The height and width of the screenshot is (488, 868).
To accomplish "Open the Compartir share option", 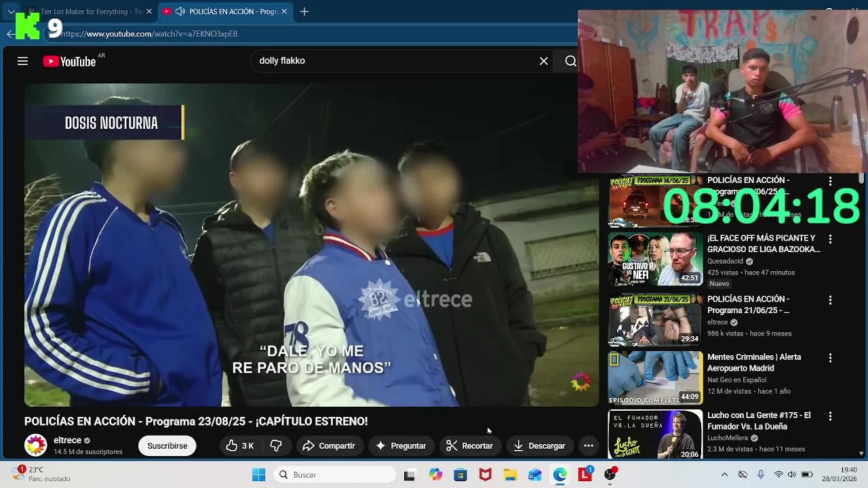I will tap(329, 445).
